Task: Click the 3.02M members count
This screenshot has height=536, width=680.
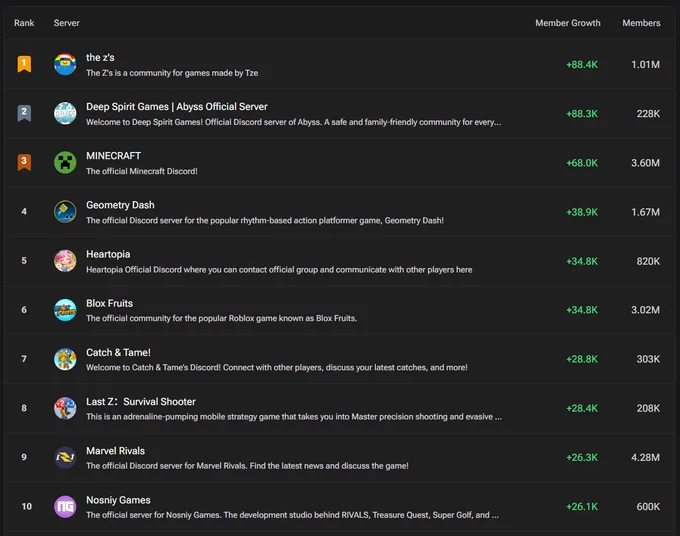Action: coord(645,310)
